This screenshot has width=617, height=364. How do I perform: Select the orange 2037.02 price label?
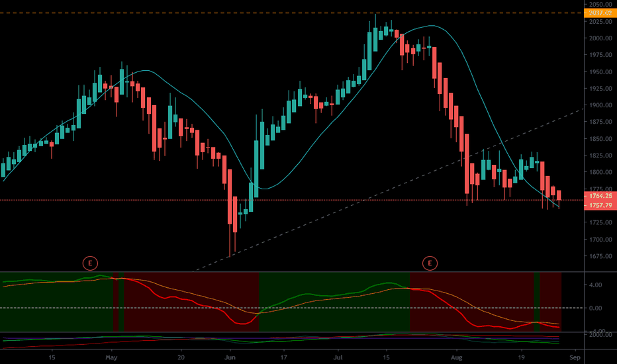[600, 13]
